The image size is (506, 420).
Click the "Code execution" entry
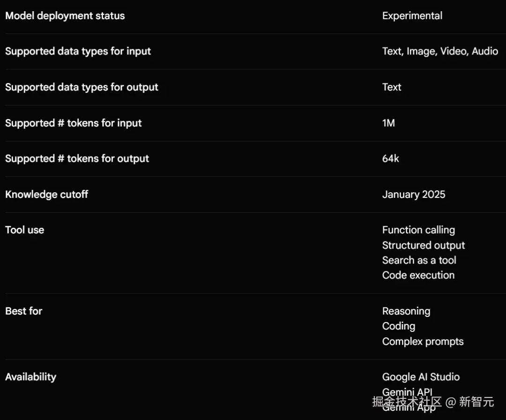tap(418, 276)
